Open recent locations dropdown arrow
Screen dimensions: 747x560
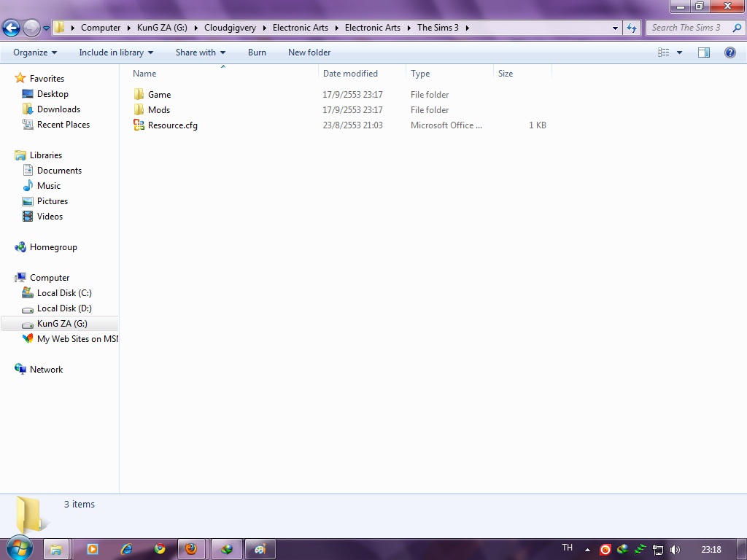coord(46,28)
